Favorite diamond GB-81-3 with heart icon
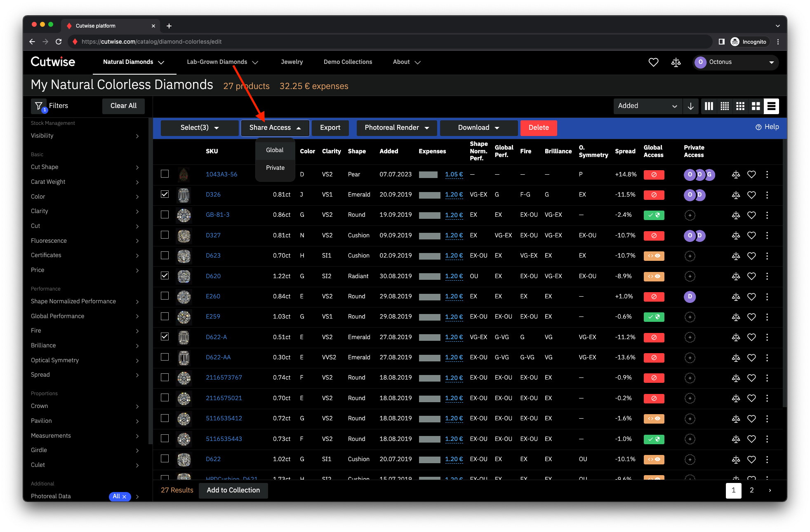Viewport: 810px width, 532px height. pos(751,215)
